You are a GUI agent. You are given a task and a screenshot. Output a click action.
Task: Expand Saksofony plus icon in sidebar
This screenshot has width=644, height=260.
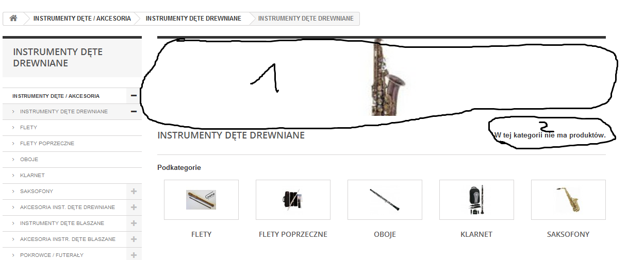134,192
